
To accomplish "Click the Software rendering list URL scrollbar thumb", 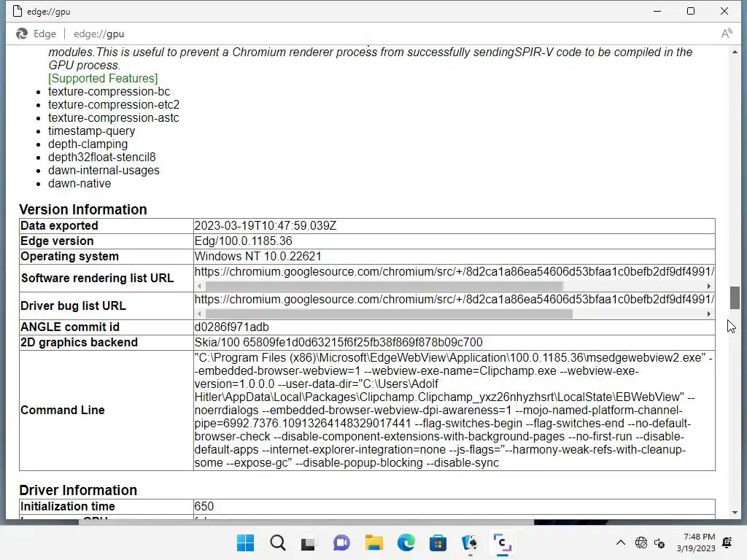I will 384,286.
